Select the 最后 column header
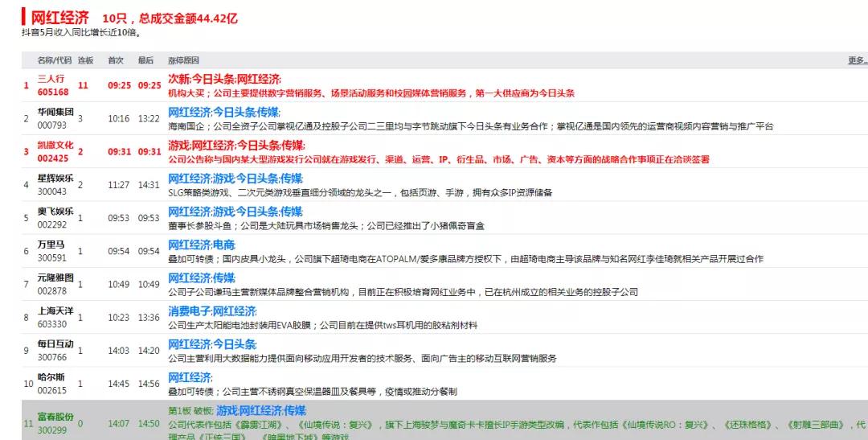The image size is (868, 440). coord(145,60)
